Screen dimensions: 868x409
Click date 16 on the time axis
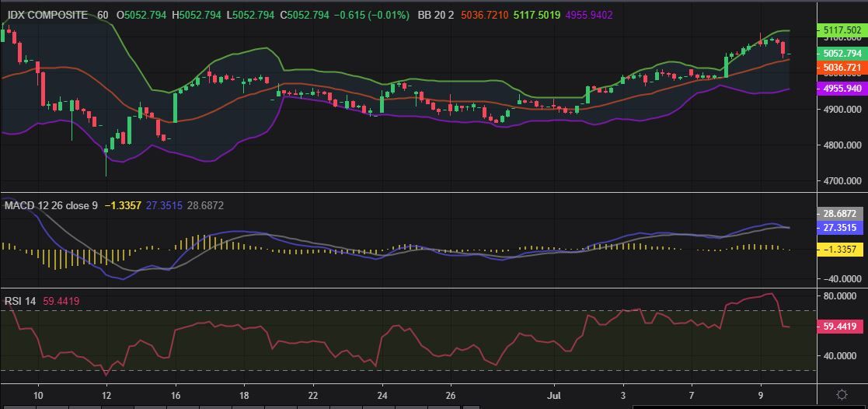176,394
